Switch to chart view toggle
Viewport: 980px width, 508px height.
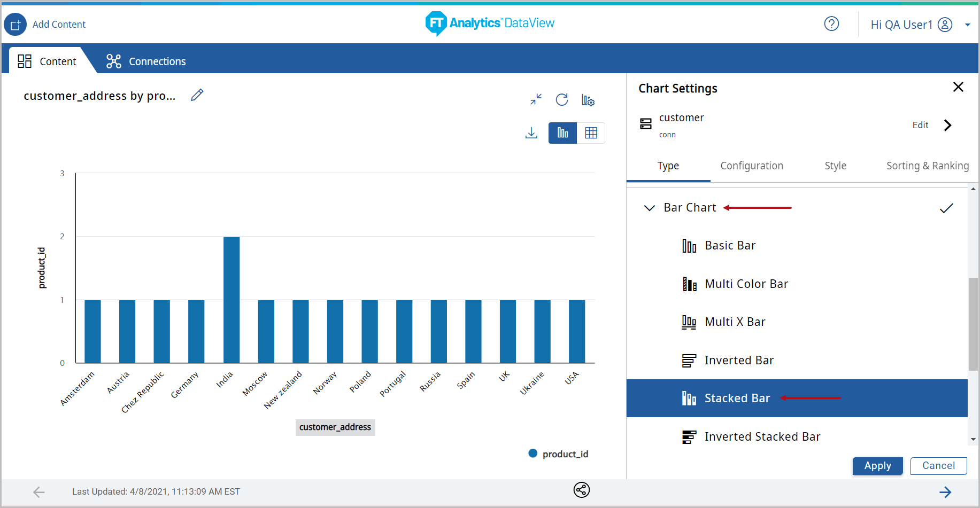[562, 133]
